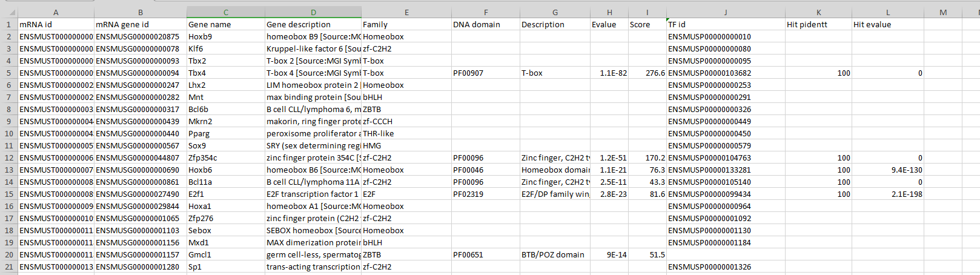Click the 2.1E-198 hit evalue cell
Viewport: 980px width, 275px height.
[888, 194]
